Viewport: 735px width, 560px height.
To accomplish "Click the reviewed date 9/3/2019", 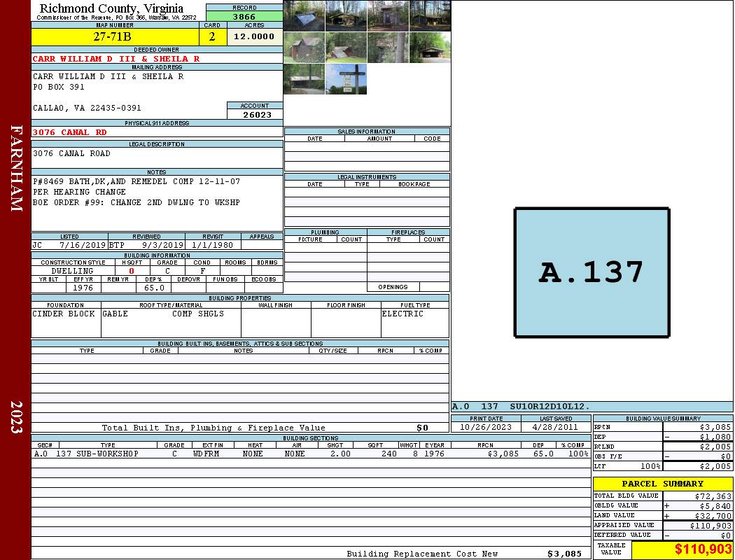I will (162, 245).
